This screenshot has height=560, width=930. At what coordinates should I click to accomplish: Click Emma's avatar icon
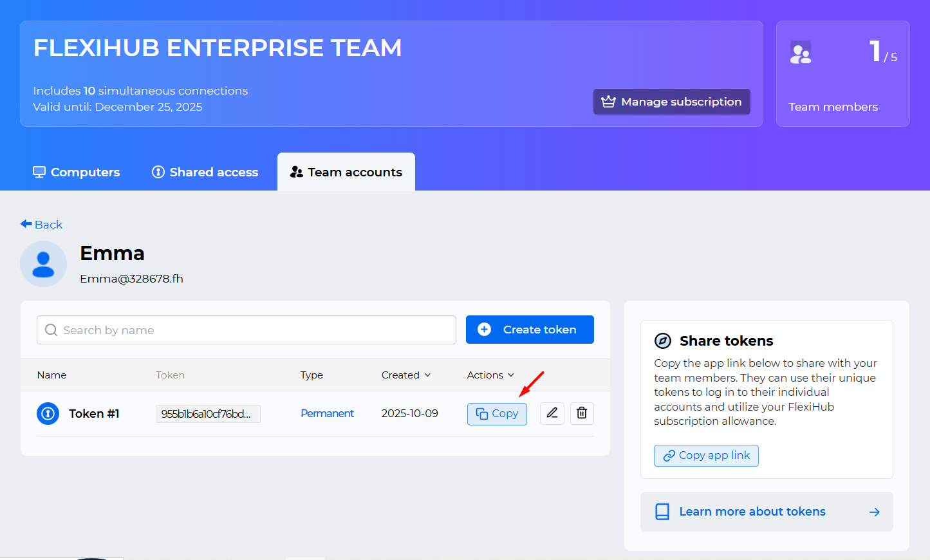point(43,264)
